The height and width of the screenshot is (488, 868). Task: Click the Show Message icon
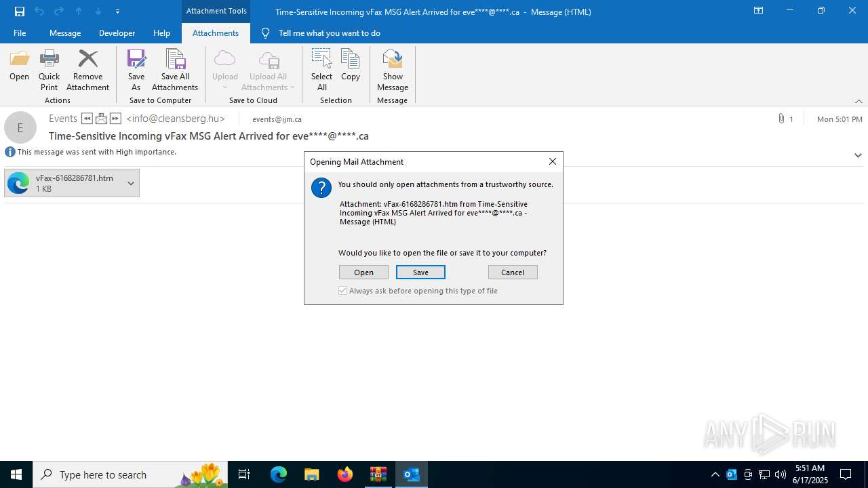393,59
